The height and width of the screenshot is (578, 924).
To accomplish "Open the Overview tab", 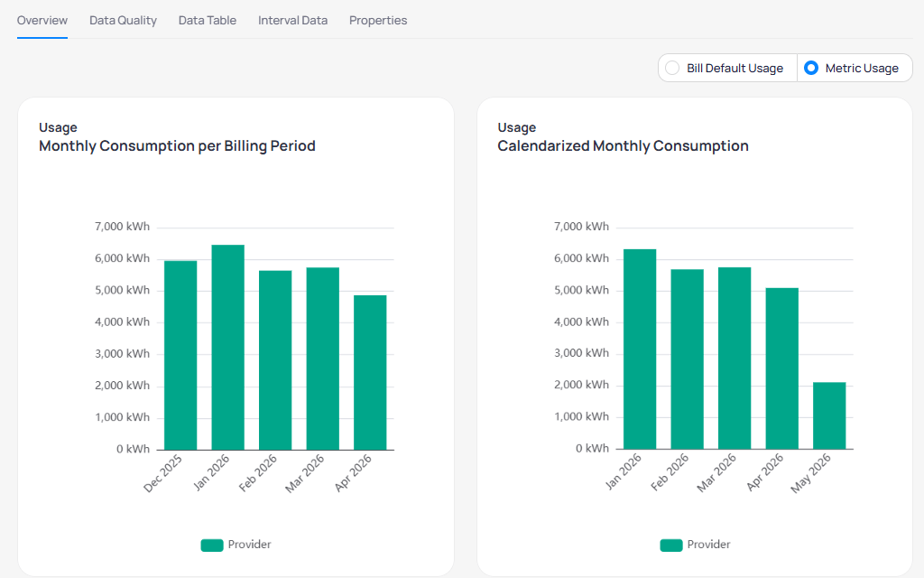I will click(42, 21).
